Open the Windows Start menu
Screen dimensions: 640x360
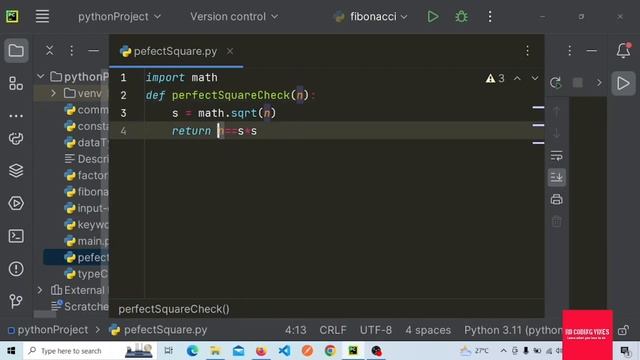[11, 351]
